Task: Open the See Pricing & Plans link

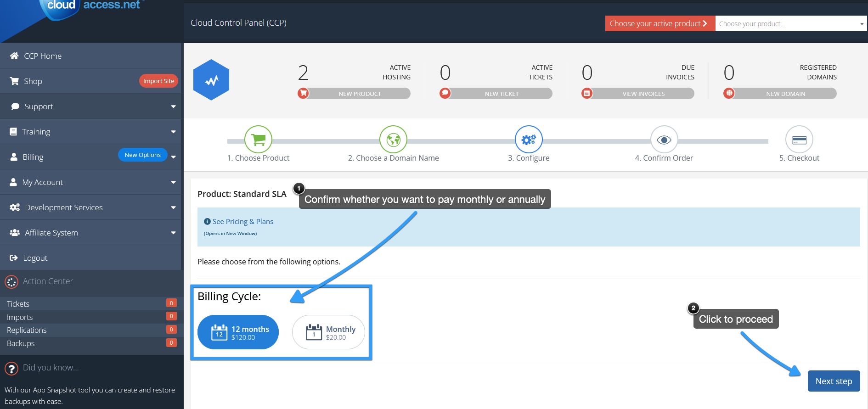Action: tap(242, 221)
